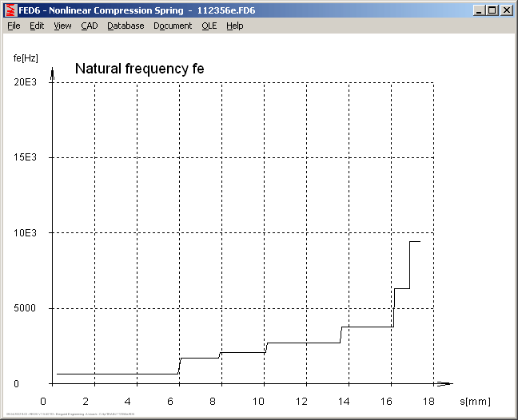The height and width of the screenshot is (420, 518).
Task: Click the FED6 application icon in title bar
Action: coord(10,10)
